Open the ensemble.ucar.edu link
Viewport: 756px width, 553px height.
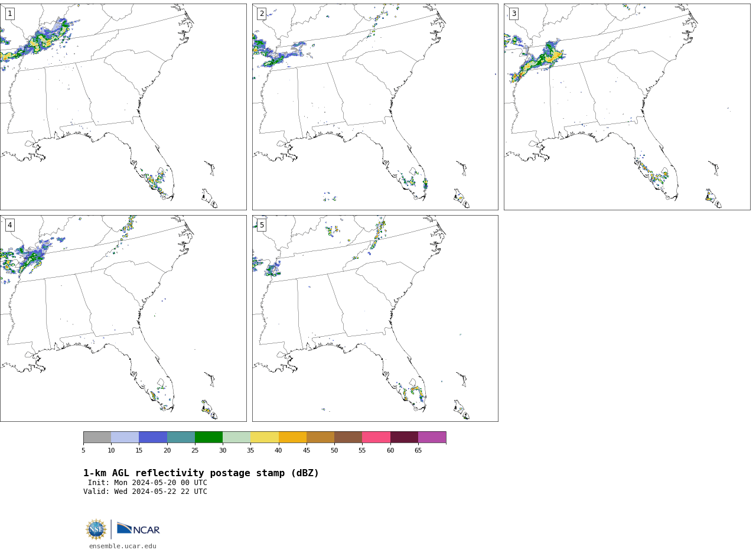pos(123,547)
